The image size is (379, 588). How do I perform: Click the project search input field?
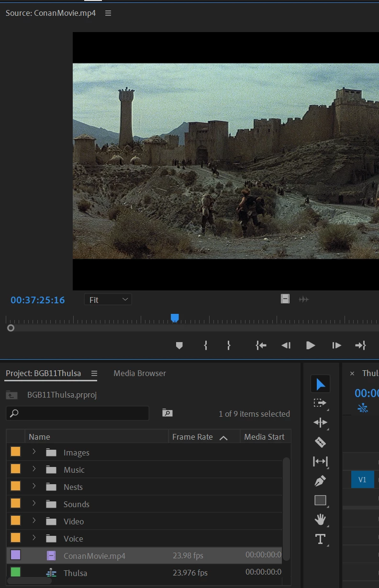(78, 413)
